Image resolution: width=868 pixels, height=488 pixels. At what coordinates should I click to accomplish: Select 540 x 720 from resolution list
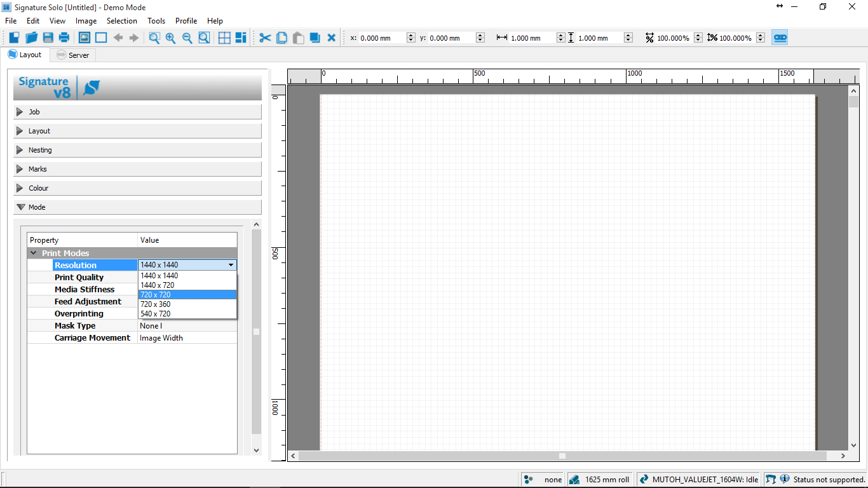point(187,314)
